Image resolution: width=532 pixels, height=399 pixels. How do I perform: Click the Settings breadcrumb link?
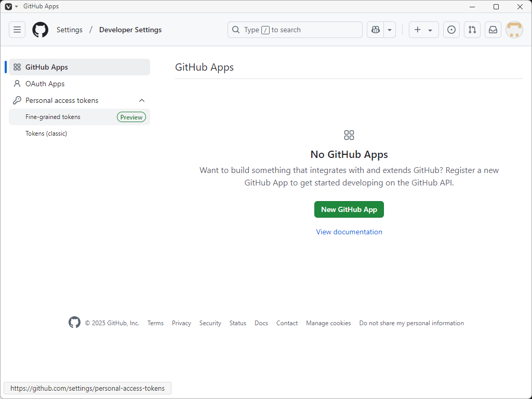tap(70, 30)
